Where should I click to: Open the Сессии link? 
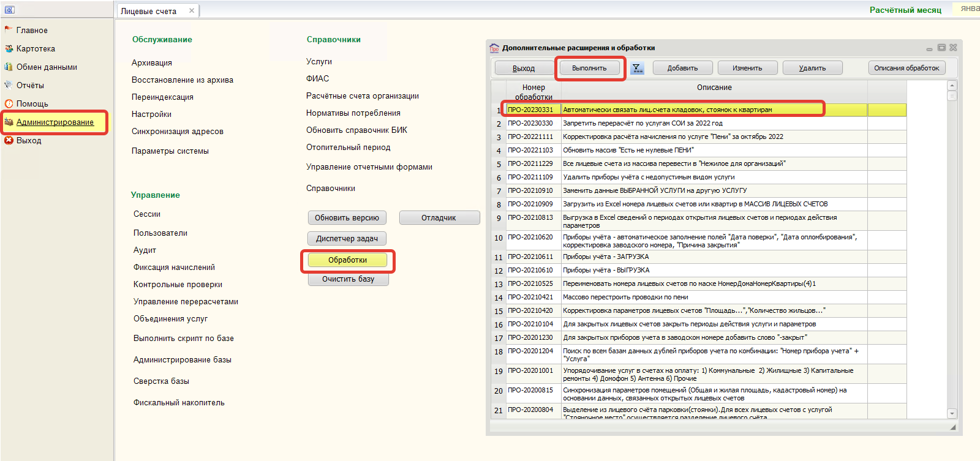click(x=147, y=214)
